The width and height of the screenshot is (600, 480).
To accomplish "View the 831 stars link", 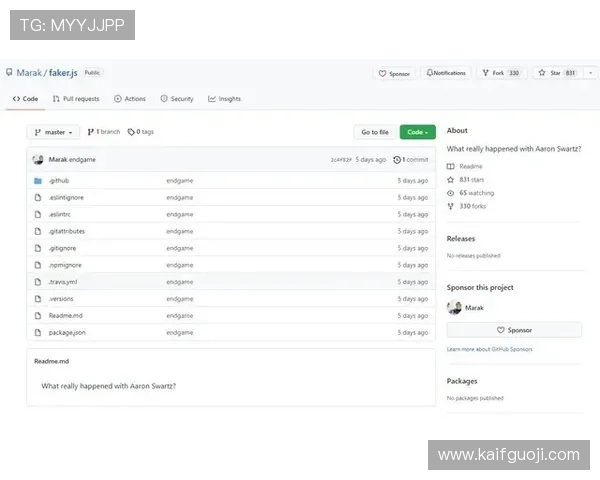I will coord(471,180).
